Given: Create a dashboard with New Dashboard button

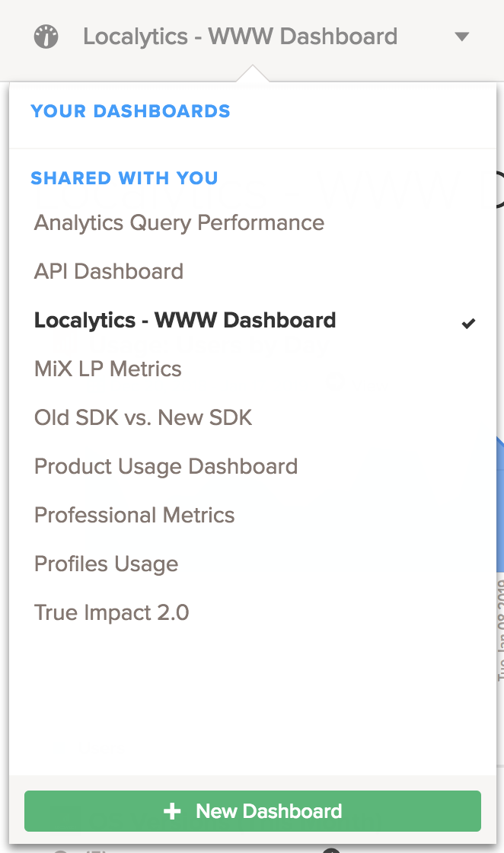Looking at the screenshot, I should point(253,811).
